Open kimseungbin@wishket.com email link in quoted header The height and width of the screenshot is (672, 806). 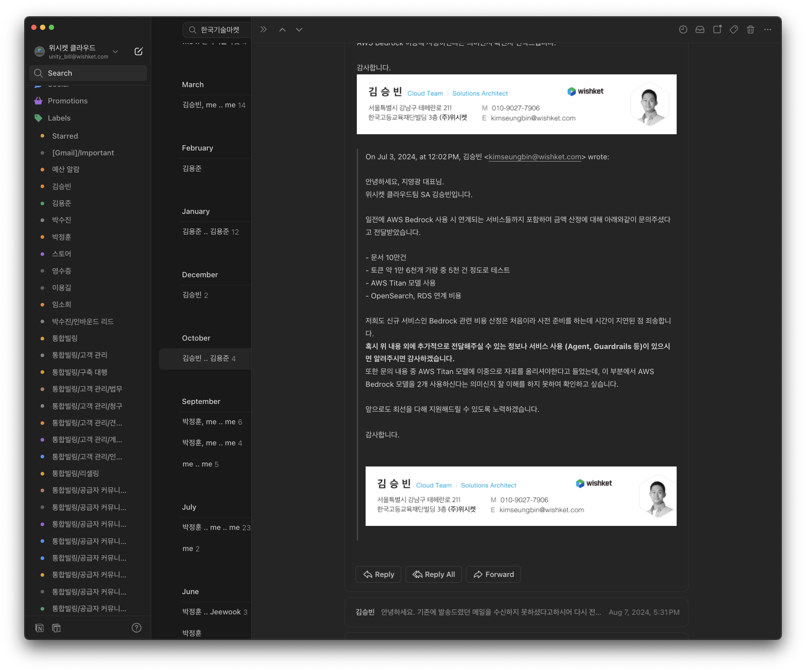coord(535,157)
